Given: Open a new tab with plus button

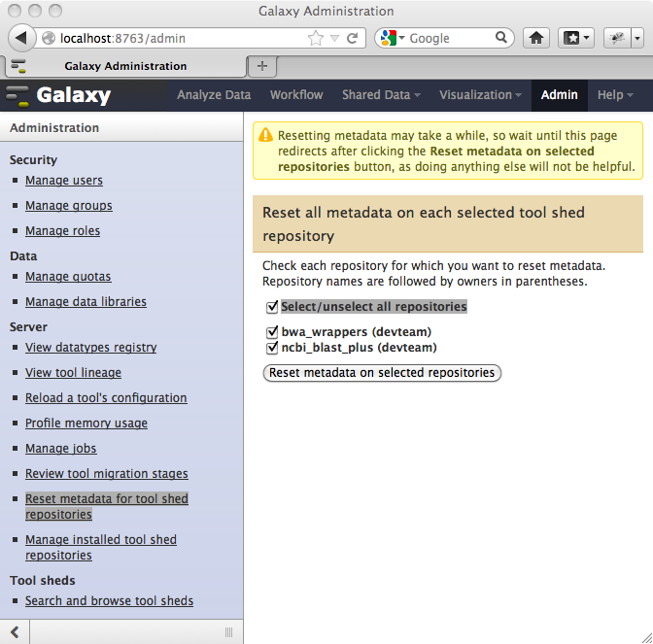Looking at the screenshot, I should (262, 66).
